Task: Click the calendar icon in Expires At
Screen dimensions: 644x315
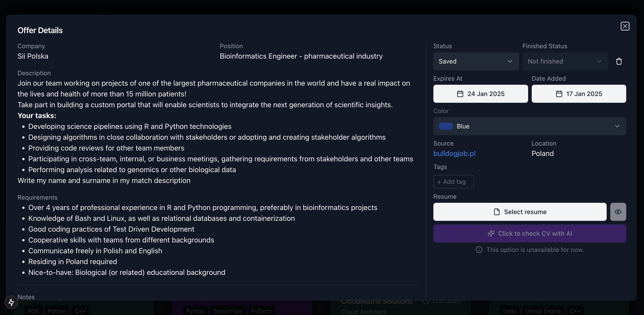Action: [x=460, y=94]
